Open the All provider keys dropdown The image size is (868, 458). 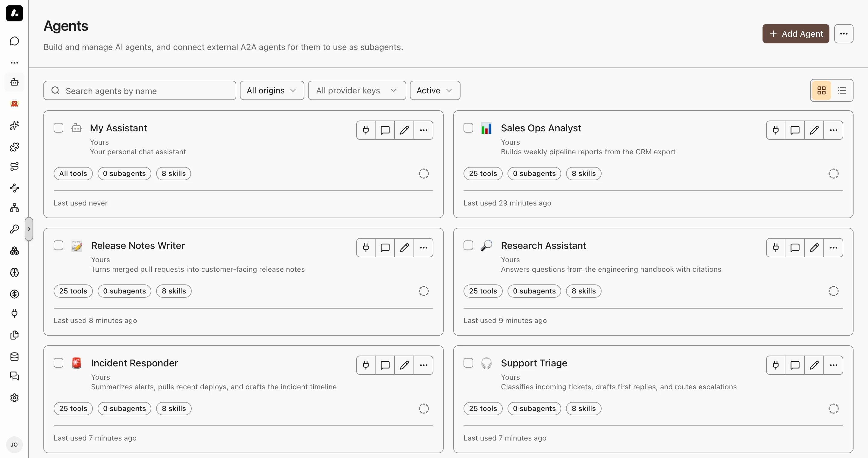coord(357,90)
